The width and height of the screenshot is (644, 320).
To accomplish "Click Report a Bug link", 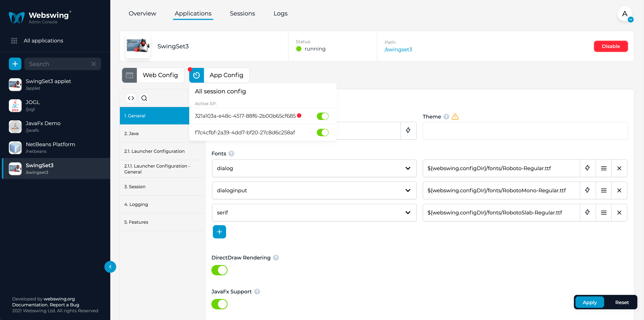I will tap(65, 305).
